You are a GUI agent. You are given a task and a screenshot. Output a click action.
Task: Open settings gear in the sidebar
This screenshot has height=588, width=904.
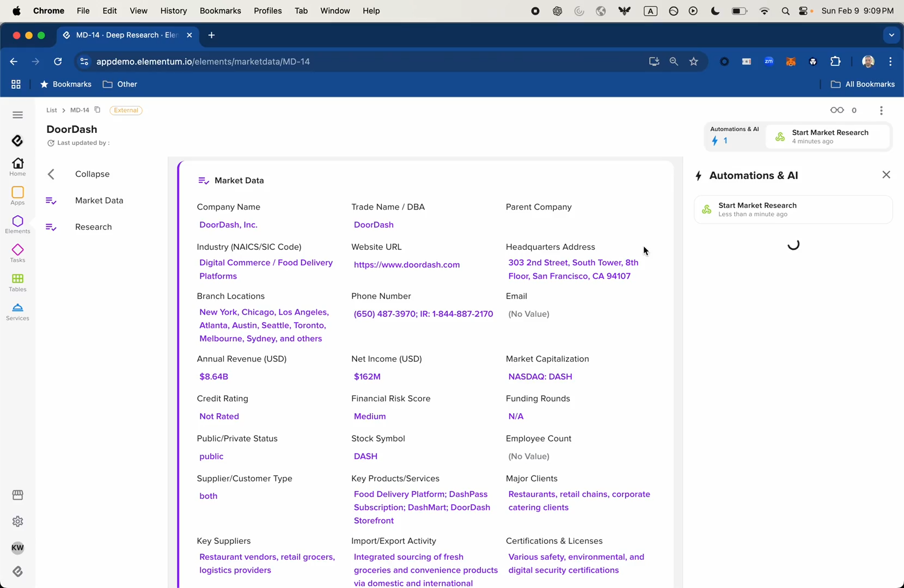tap(17, 521)
